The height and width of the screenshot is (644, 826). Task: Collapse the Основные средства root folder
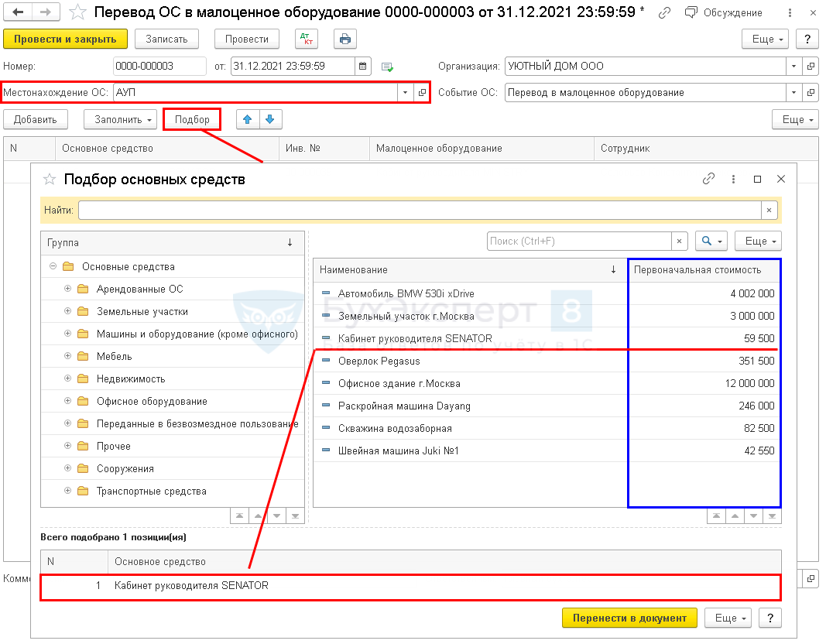tap(53, 267)
